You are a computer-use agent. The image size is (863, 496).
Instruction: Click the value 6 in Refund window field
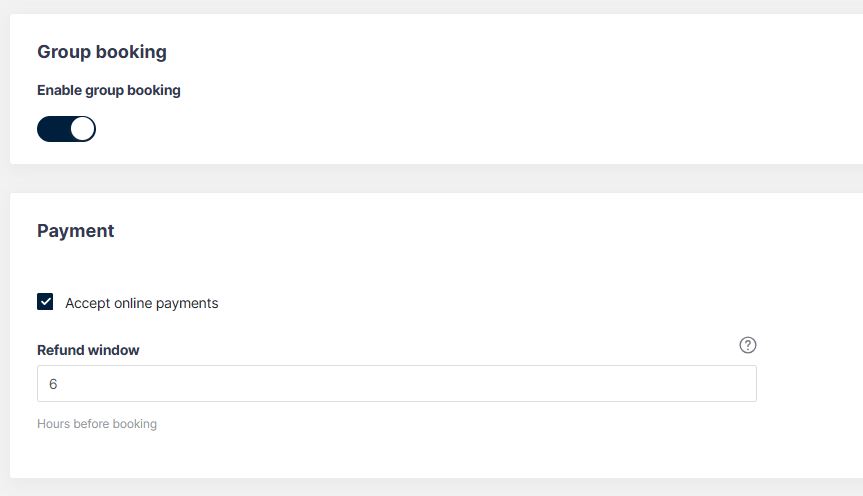pyautogui.click(x=53, y=384)
